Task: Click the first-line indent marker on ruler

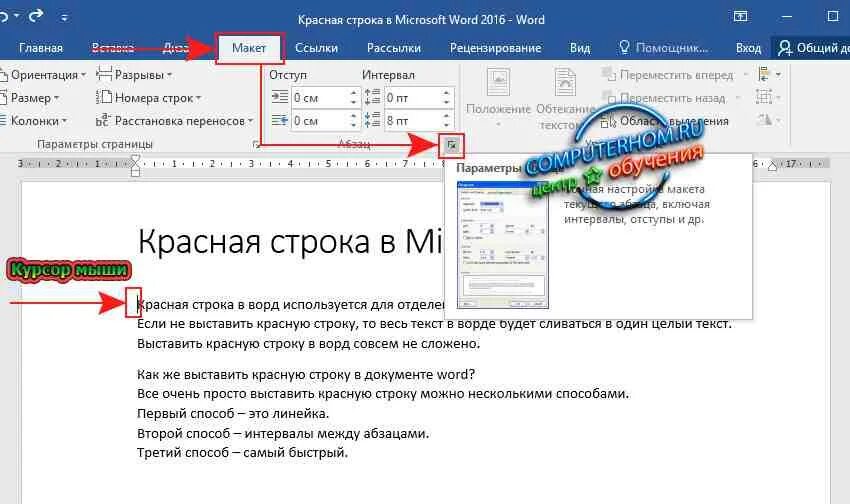Action: tap(135, 159)
